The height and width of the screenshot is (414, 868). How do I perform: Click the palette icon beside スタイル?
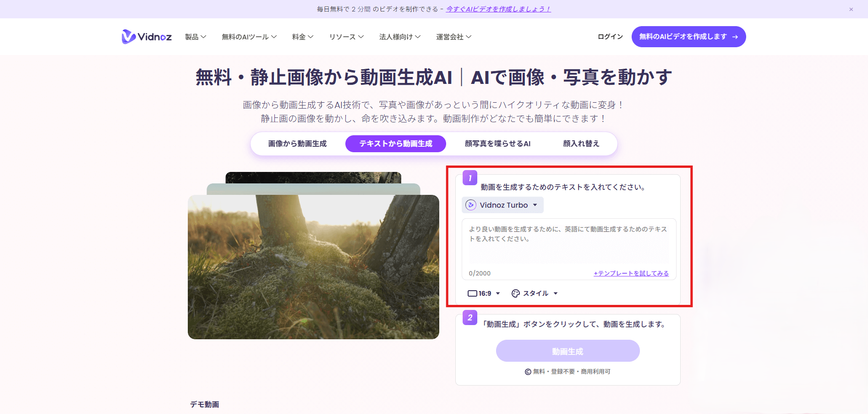coord(515,293)
